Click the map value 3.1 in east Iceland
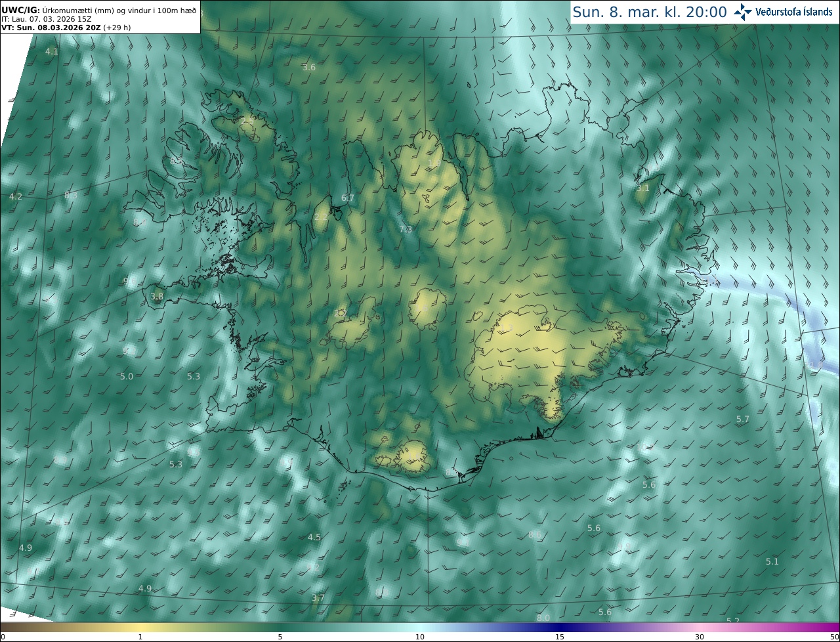 tap(642, 188)
